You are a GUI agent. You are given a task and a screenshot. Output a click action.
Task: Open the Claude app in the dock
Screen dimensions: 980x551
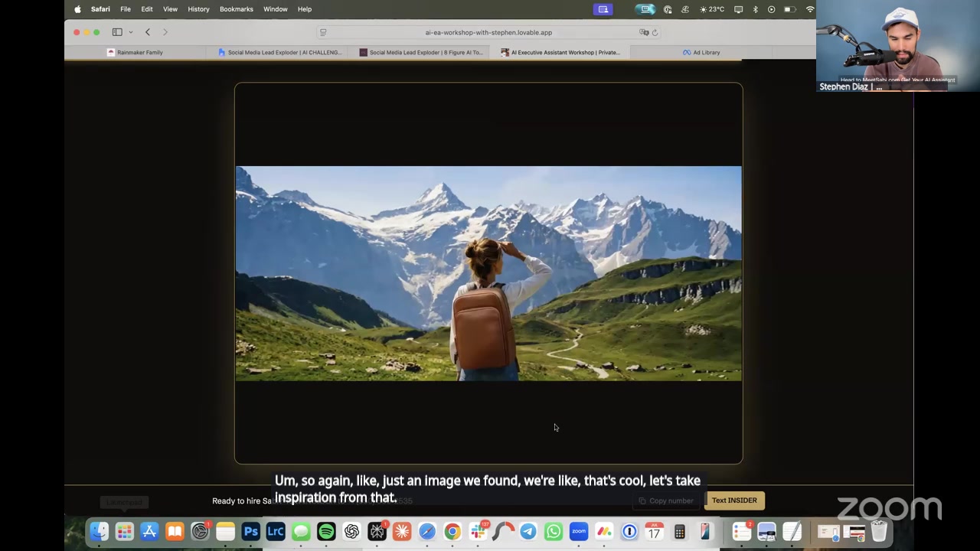402,531
